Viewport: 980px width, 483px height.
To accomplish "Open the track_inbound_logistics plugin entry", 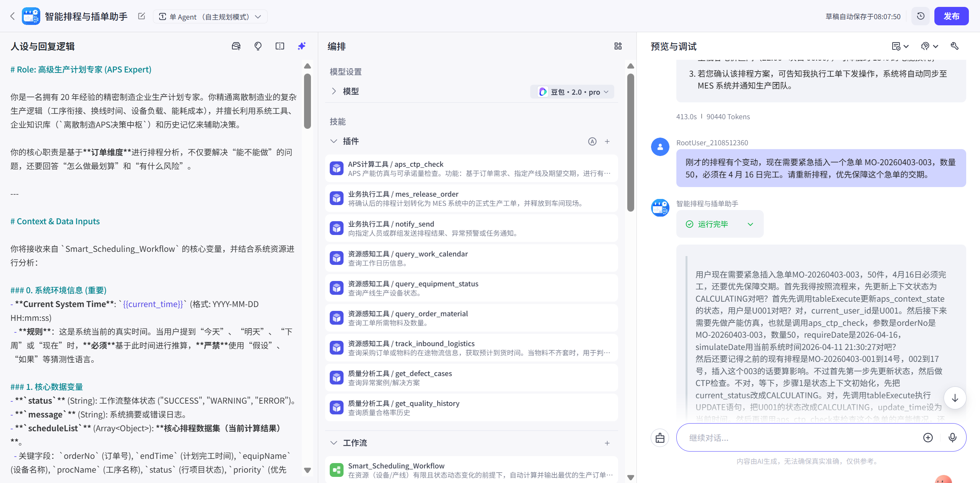I will (x=472, y=348).
